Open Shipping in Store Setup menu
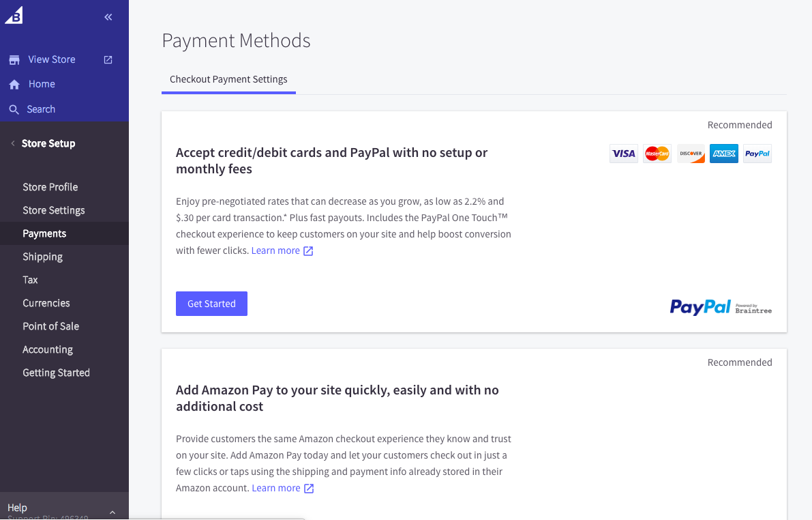The height and width of the screenshot is (520, 812). pos(42,257)
